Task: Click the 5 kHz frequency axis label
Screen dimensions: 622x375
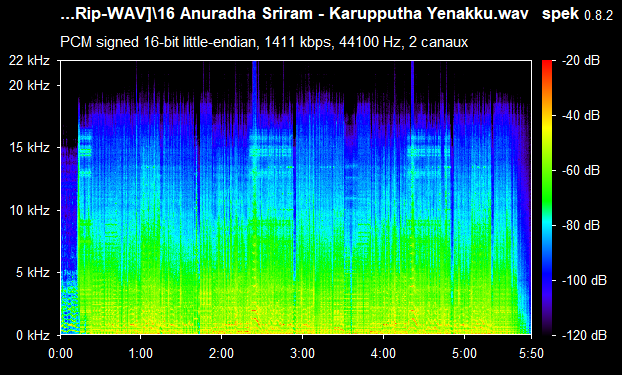Action: tap(33, 273)
